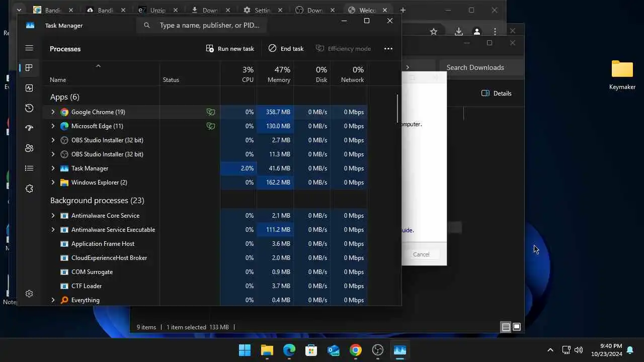Open Users page in Task Manager sidebar
The height and width of the screenshot is (362, 644).
29,148
